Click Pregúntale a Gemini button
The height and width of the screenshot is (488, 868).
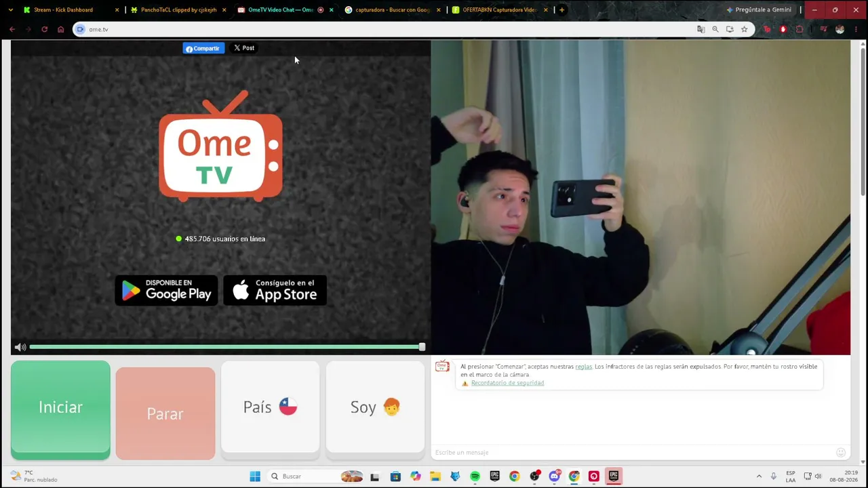coord(758,10)
